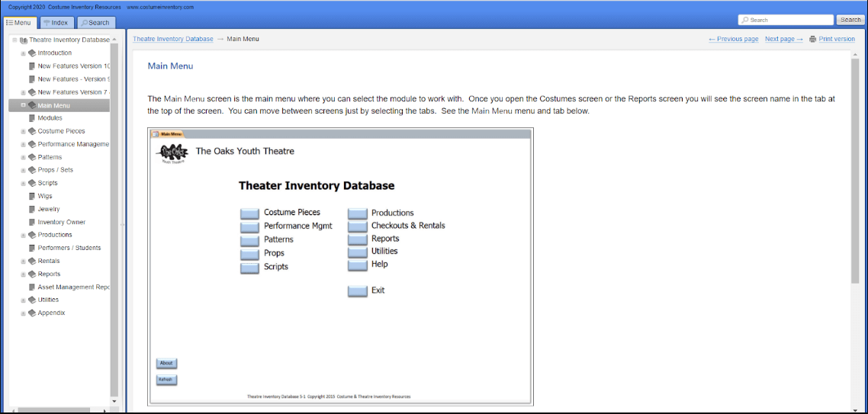Click the Props menu button
868x414 pixels.
[249, 255]
